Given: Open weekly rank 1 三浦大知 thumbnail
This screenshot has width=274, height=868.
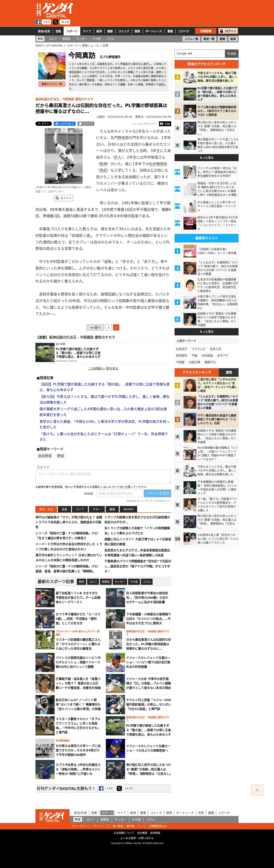Looking at the screenshot, I should 190,385.
